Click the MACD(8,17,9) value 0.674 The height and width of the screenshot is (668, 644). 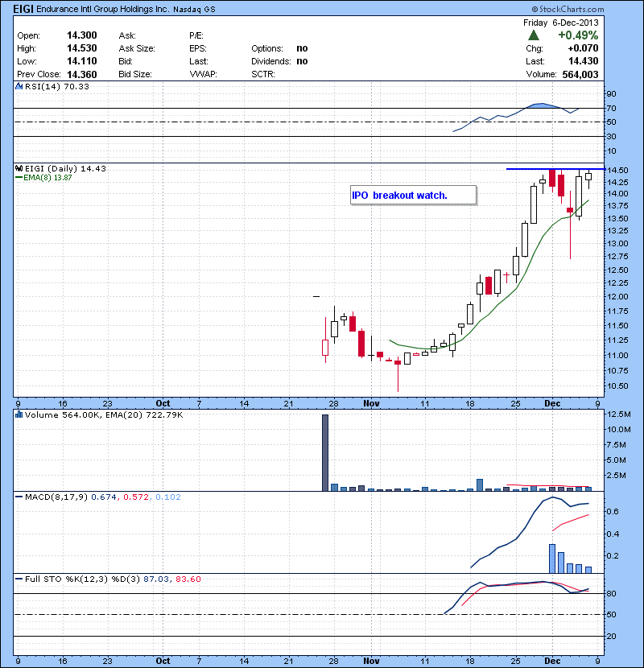tap(104, 497)
